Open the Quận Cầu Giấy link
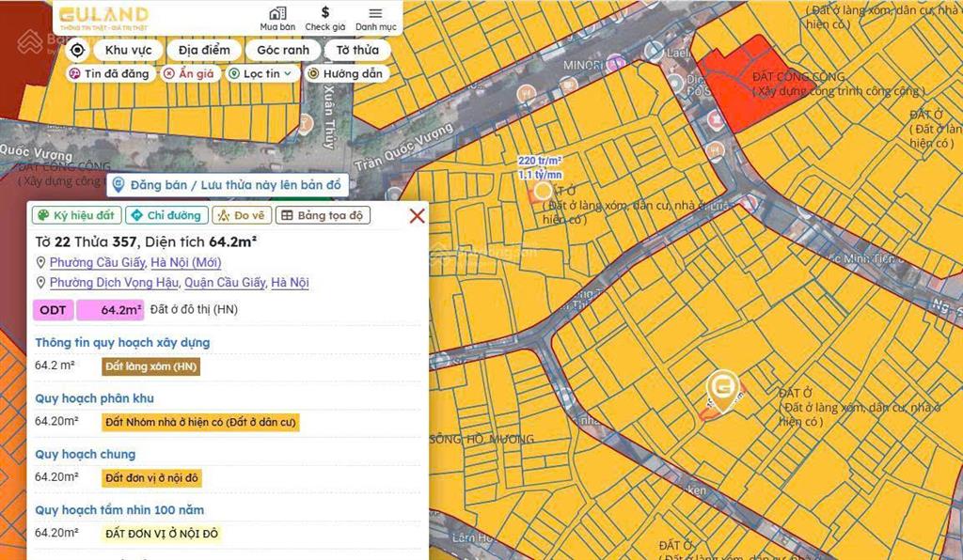 pyautogui.click(x=226, y=283)
